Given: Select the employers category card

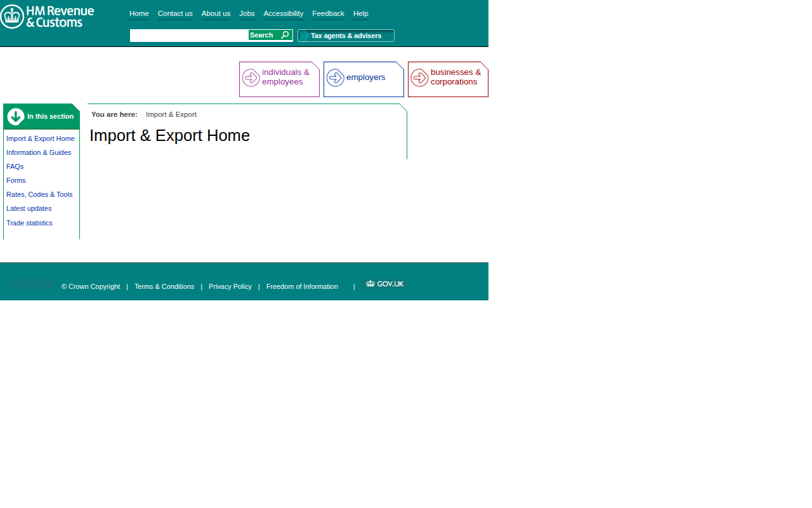Looking at the screenshot, I should 363,79.
